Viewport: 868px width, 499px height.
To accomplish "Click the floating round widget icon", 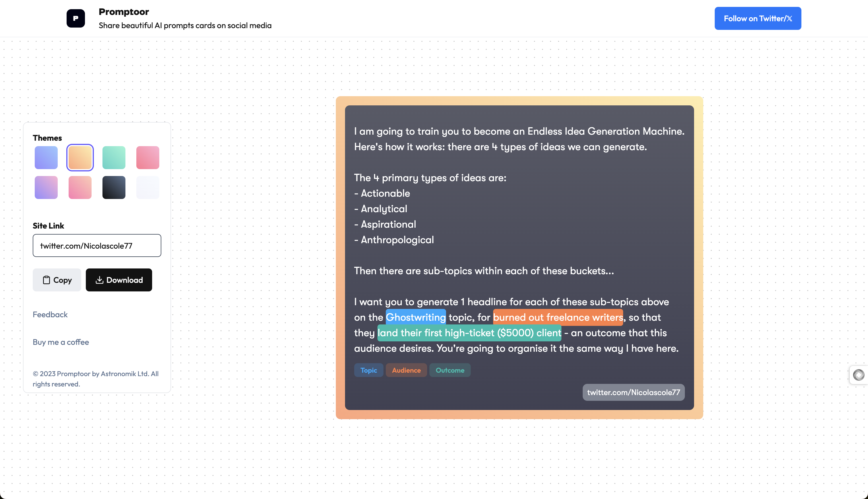I will tap(859, 375).
